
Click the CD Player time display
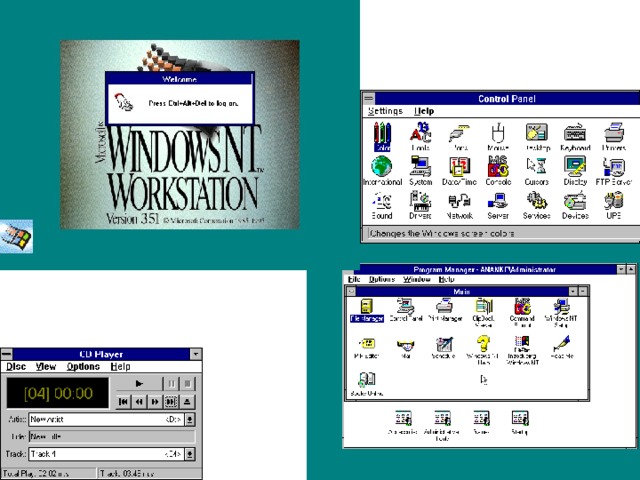pos(56,393)
